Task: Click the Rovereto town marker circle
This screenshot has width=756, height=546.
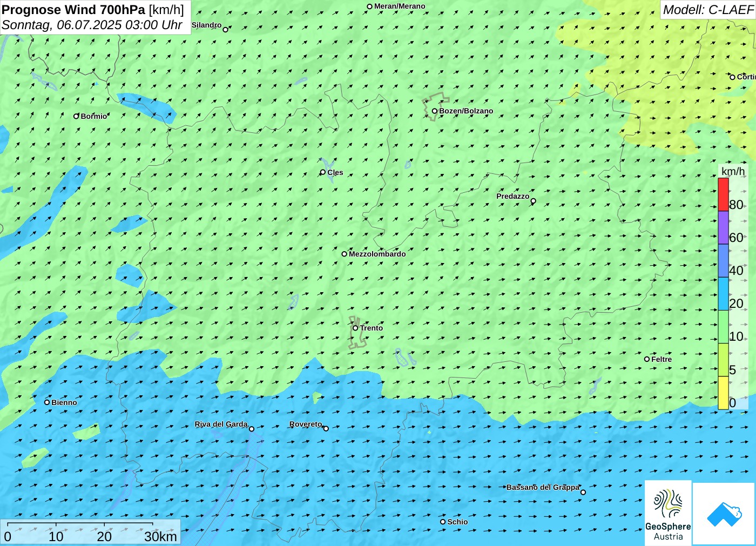Action: coord(326,429)
